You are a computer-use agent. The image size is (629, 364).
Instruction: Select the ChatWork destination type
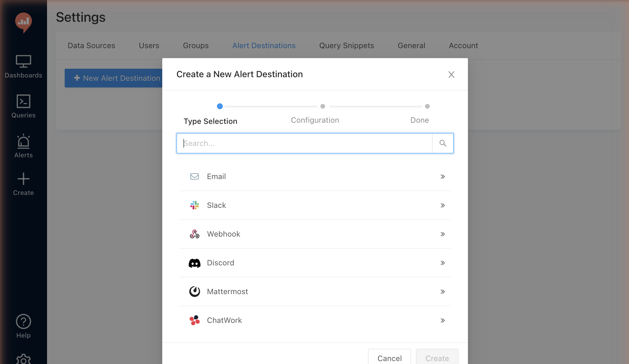coord(315,320)
